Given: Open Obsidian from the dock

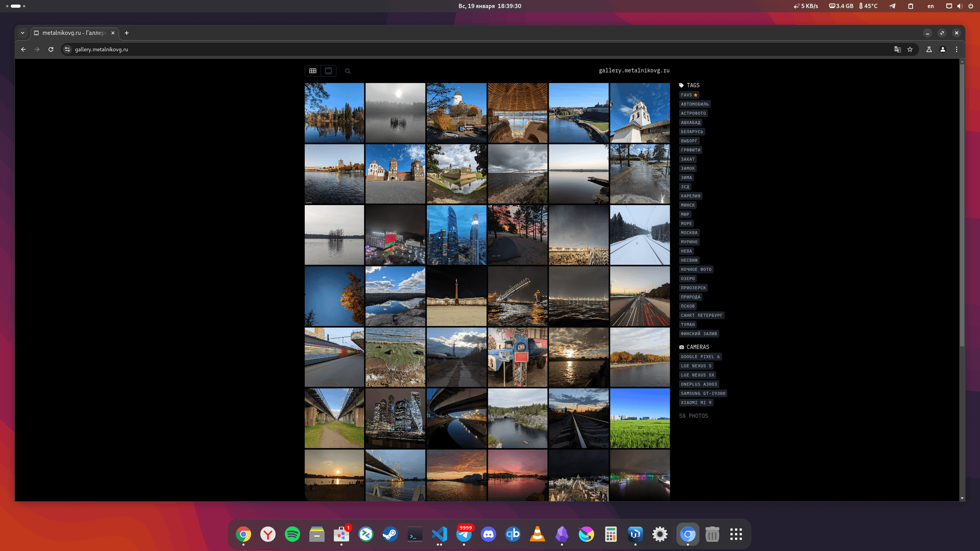Looking at the screenshot, I should click(x=562, y=534).
